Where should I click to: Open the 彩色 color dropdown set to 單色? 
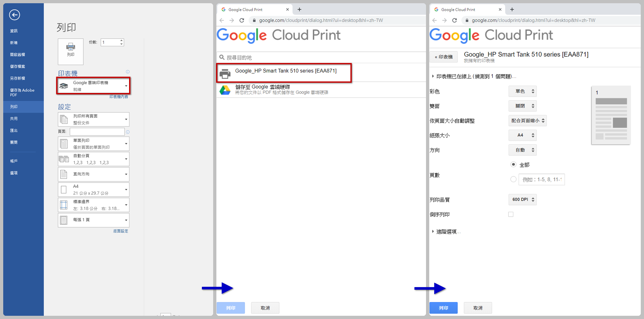523,91
